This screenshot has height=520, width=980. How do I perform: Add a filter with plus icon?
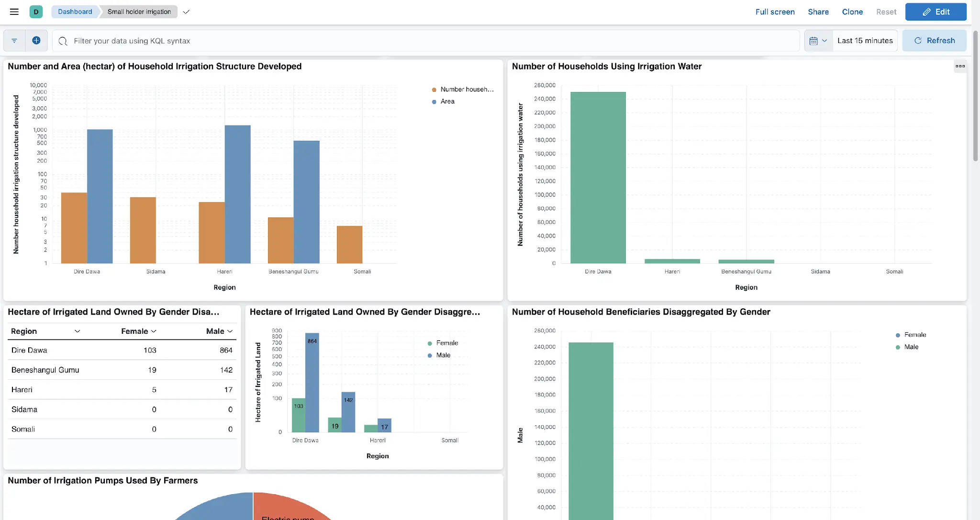36,41
